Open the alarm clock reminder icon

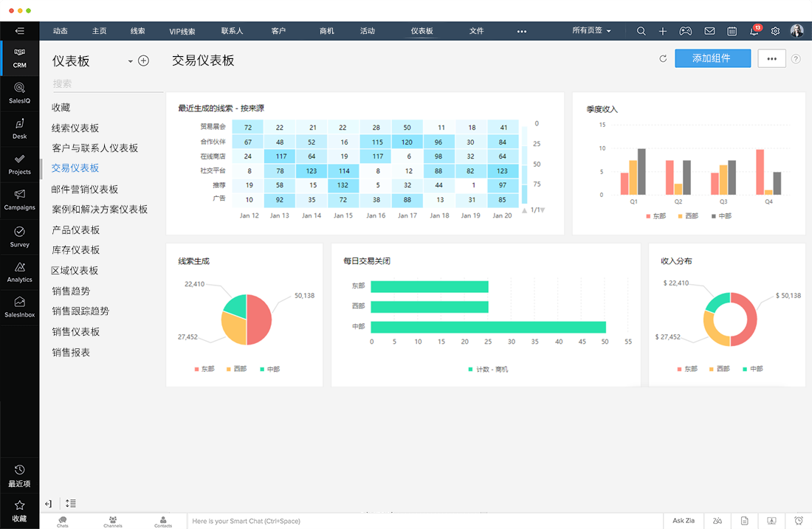[x=799, y=521]
